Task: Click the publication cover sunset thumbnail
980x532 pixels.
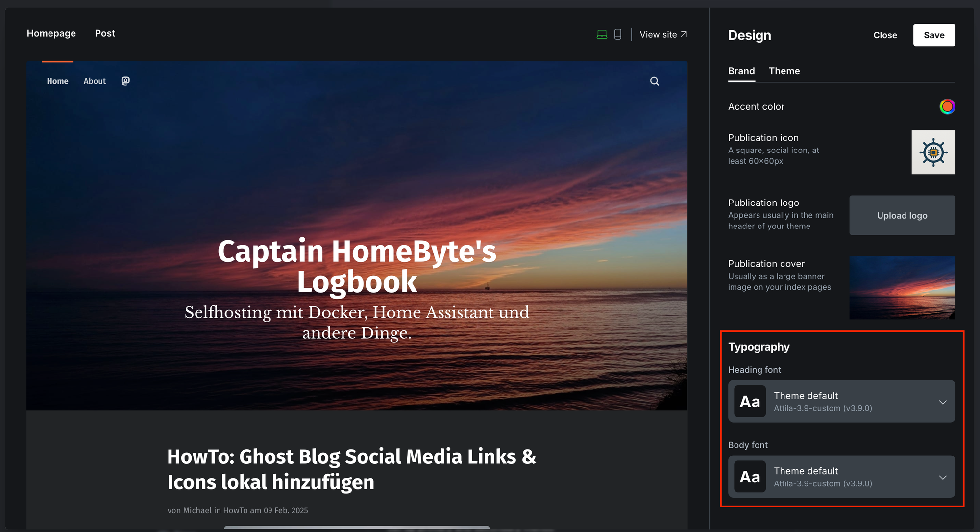Action: tap(902, 288)
